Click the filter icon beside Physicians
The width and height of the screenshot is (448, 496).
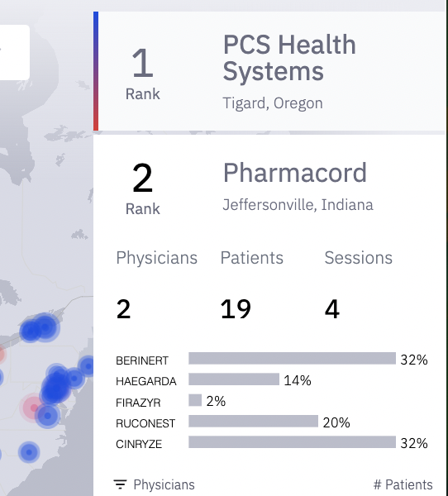[x=120, y=484]
